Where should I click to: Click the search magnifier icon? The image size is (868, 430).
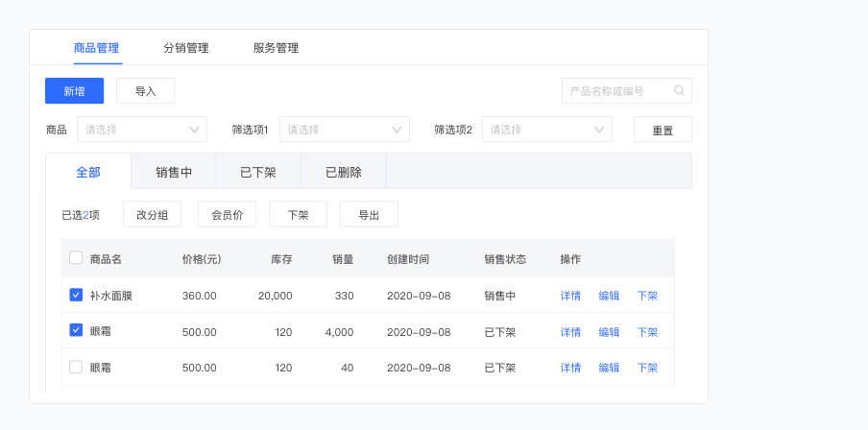point(679,91)
